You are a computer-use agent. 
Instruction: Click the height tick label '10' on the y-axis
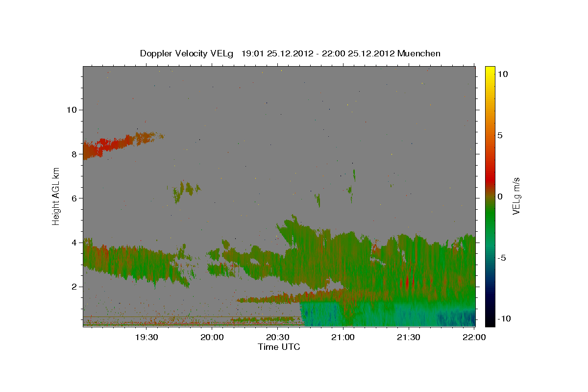pos(71,109)
